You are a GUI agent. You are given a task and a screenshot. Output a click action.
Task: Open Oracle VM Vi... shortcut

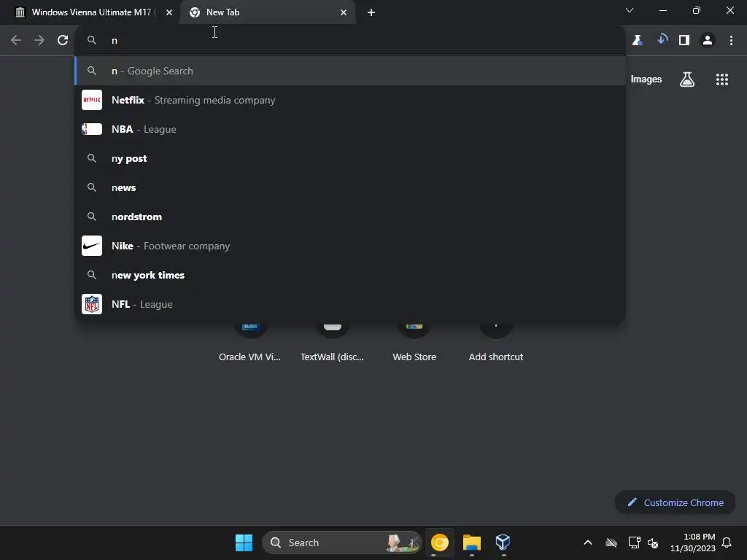tap(249, 343)
